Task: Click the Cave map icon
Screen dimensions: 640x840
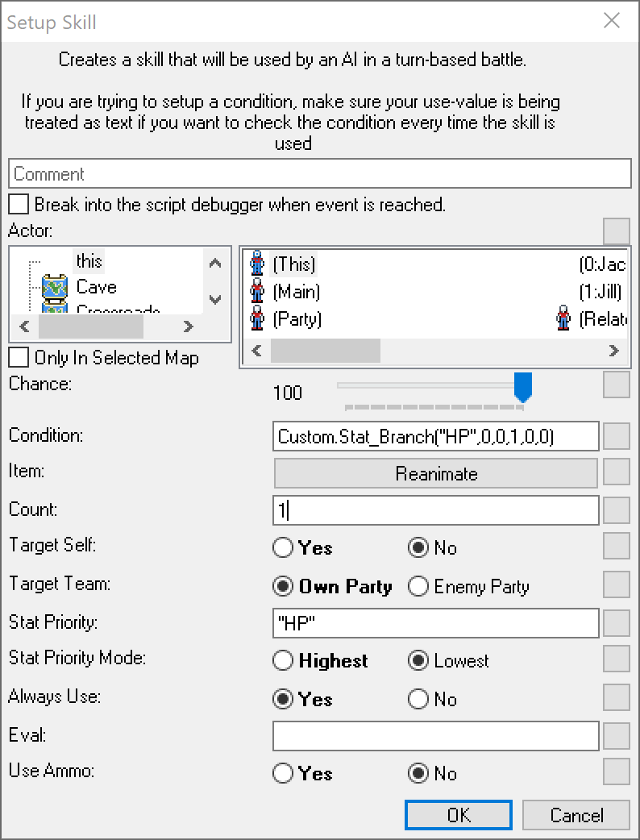Action: click(x=53, y=287)
